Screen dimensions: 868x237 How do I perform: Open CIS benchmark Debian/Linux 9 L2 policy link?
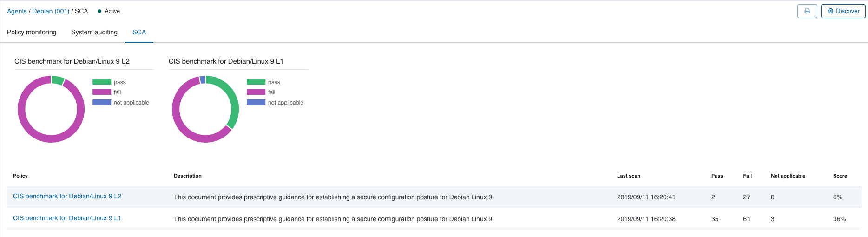tap(67, 196)
